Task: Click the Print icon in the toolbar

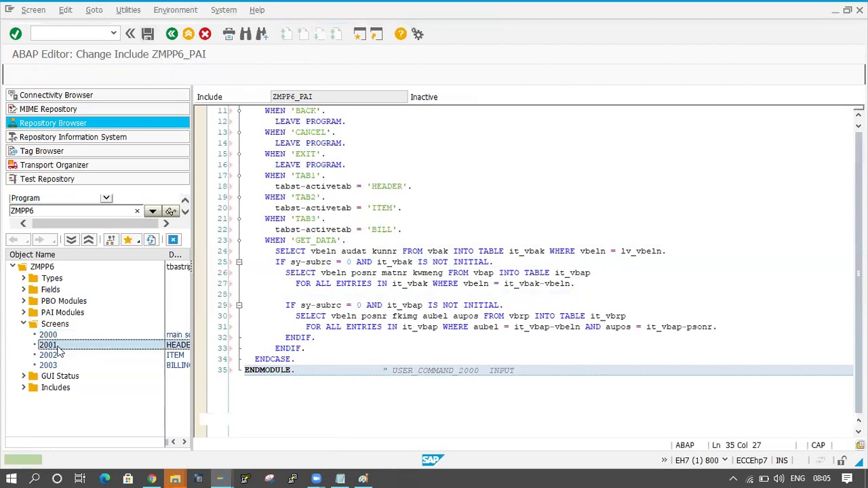Action: coord(229,34)
